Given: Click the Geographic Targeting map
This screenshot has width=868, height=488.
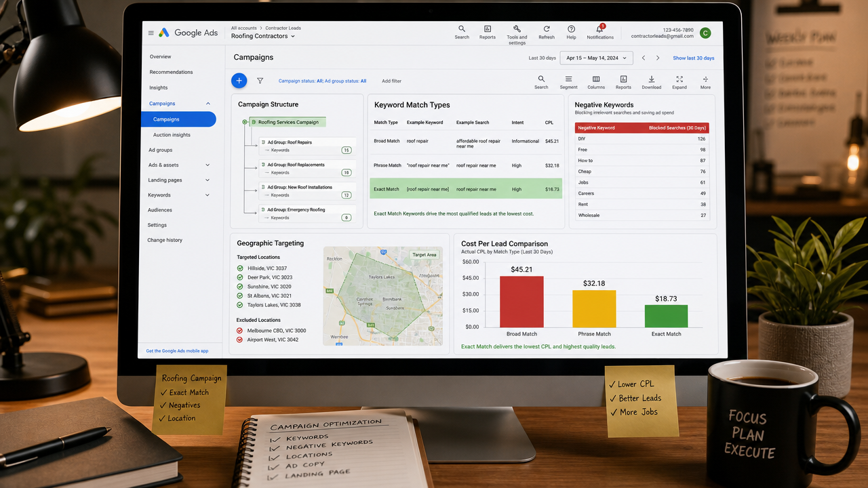Looking at the screenshot, I should 383,296.
